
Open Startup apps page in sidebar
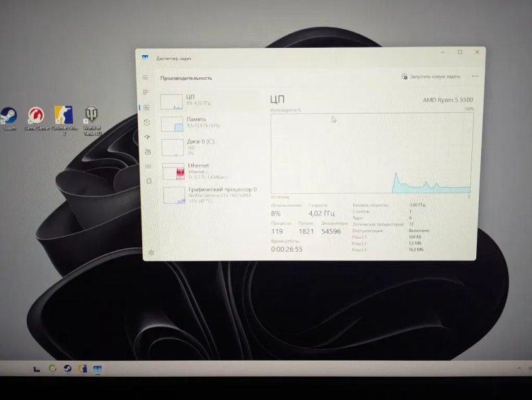(x=147, y=138)
